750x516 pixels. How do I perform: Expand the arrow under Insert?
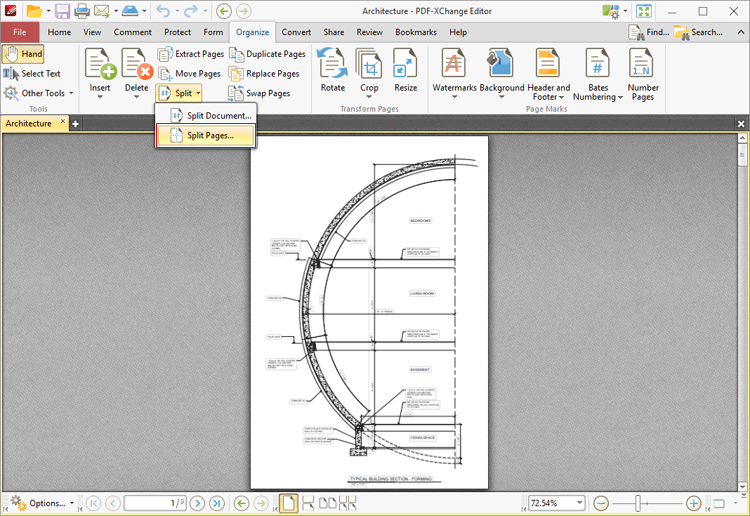(100, 97)
